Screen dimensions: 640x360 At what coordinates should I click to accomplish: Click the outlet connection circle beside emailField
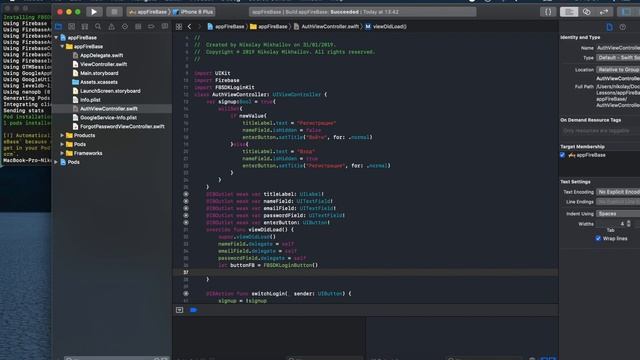186,209
